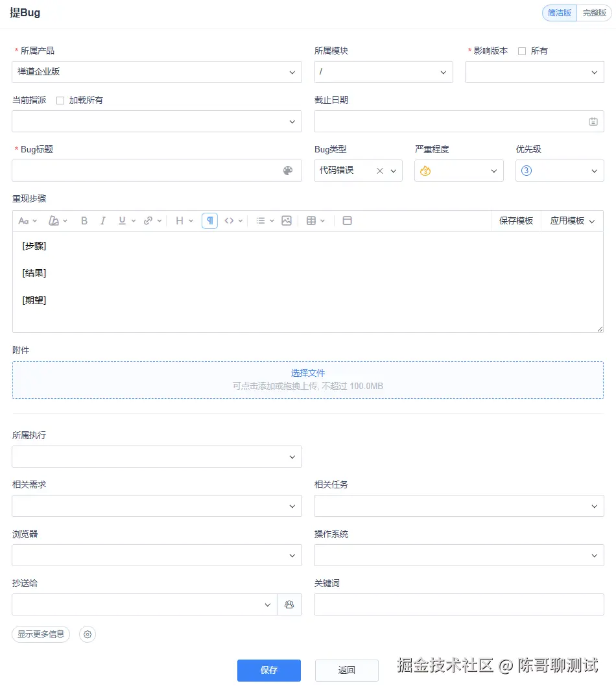The height and width of the screenshot is (692, 616).
Task: Switch to the 完整版 tab
Action: [593, 12]
